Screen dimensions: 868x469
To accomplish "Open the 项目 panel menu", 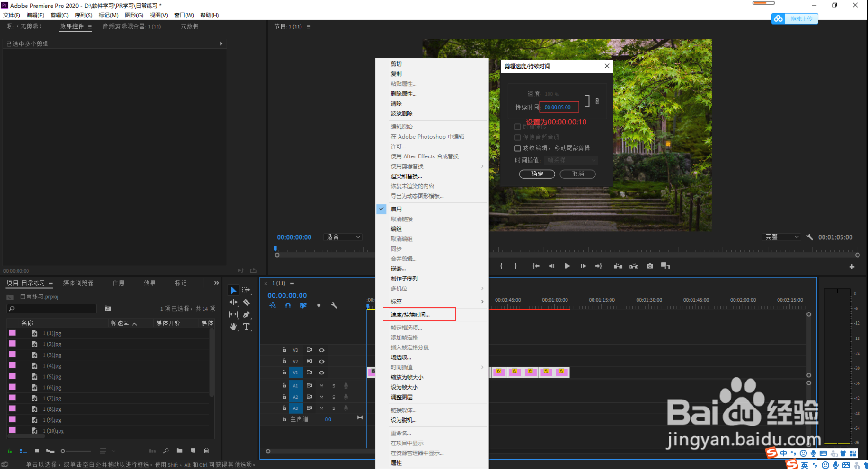I will click(x=50, y=283).
